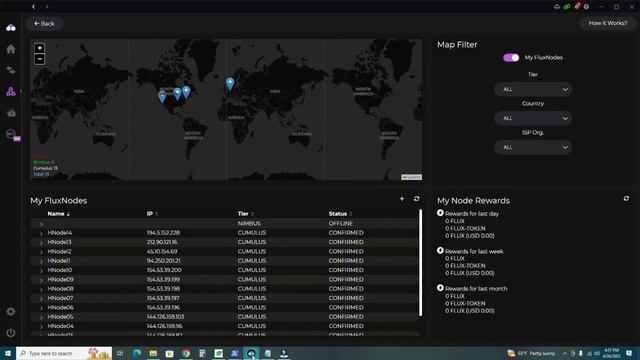Zoom in on the map
The image size is (640, 360).
pyautogui.click(x=40, y=48)
